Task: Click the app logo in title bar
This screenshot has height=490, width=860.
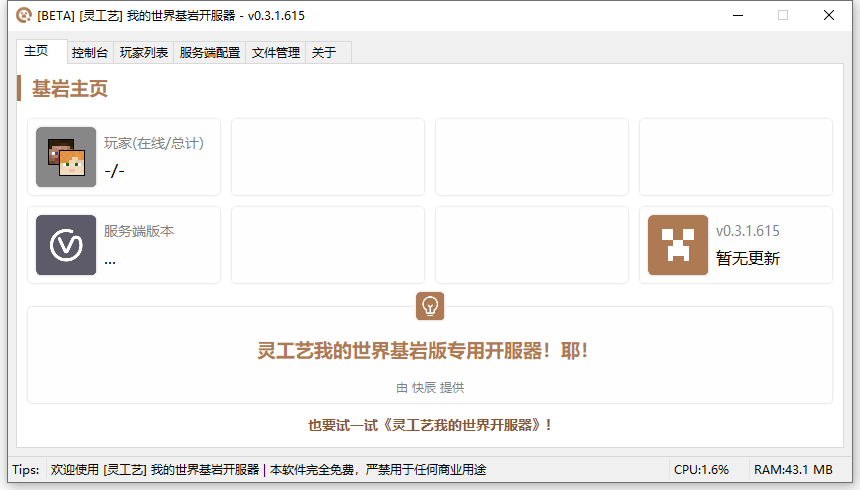Action: click(23, 15)
